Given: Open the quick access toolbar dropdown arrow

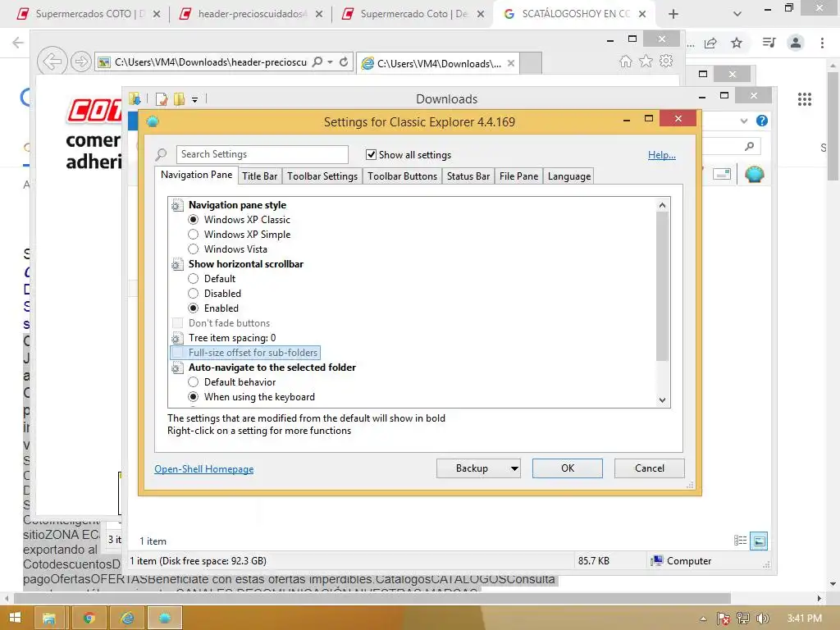Looking at the screenshot, I should click(195, 99).
